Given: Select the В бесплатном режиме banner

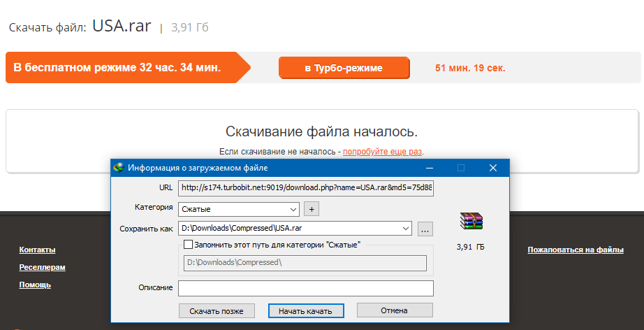Looking at the screenshot, I should click(128, 67).
